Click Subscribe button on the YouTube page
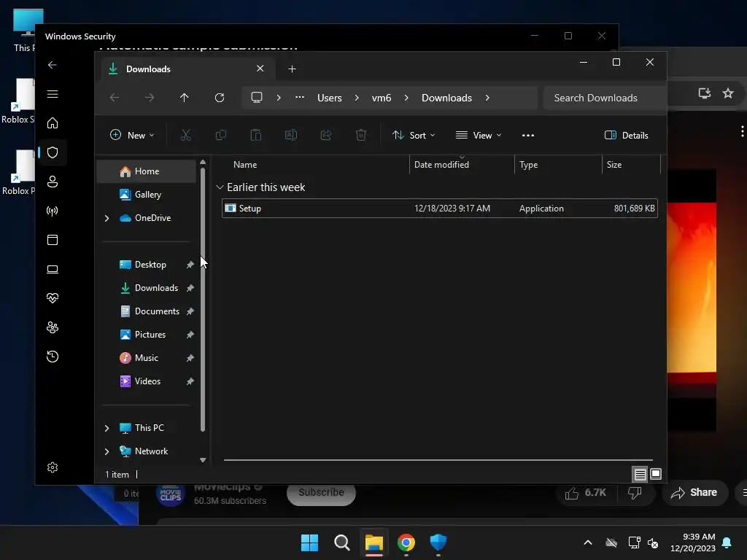This screenshot has width=747, height=560. coord(321,493)
